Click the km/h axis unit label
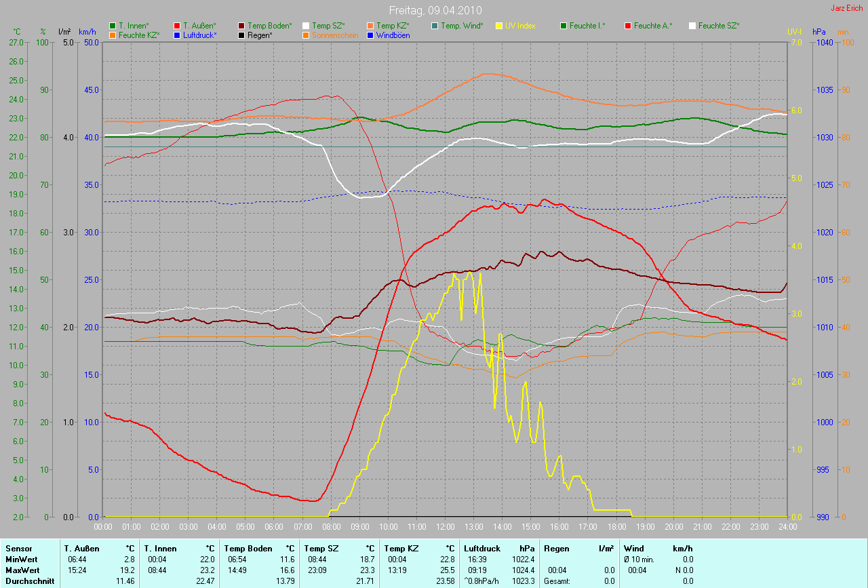Viewport: 868px width, 588px height. (x=87, y=32)
